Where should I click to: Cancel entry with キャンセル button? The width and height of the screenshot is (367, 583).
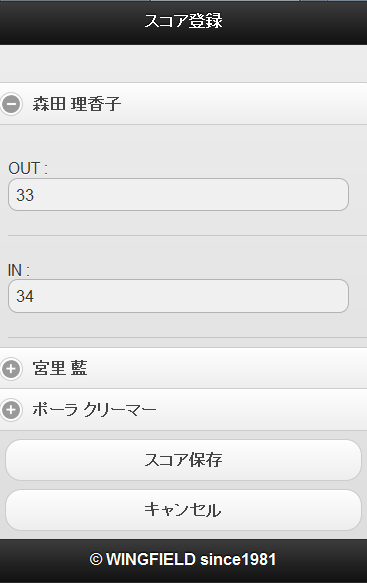[x=183, y=510]
